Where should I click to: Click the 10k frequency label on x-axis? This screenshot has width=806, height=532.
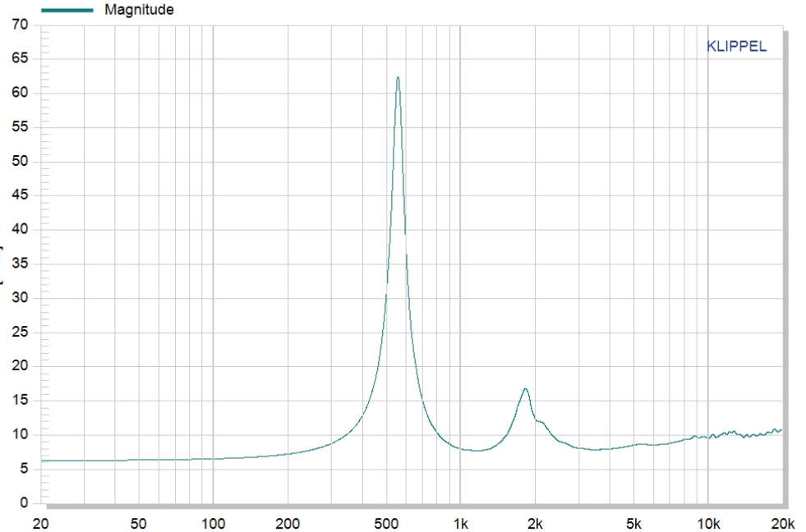708,523
